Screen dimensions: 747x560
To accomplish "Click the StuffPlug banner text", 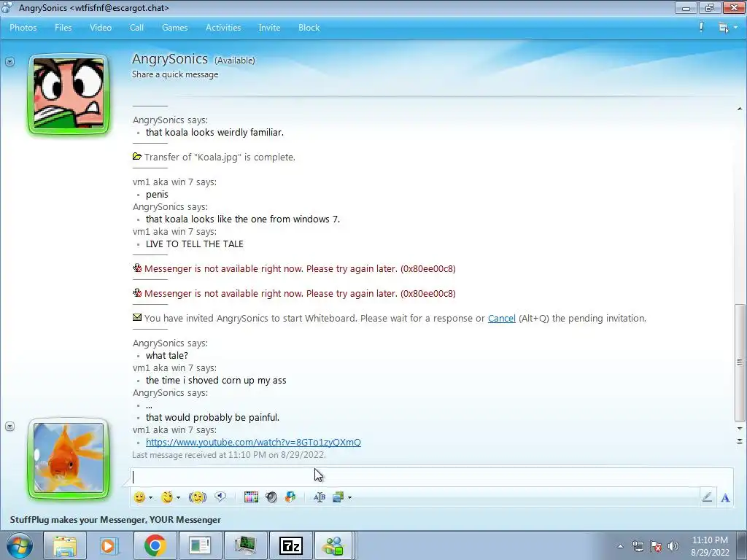I will click(115, 519).
